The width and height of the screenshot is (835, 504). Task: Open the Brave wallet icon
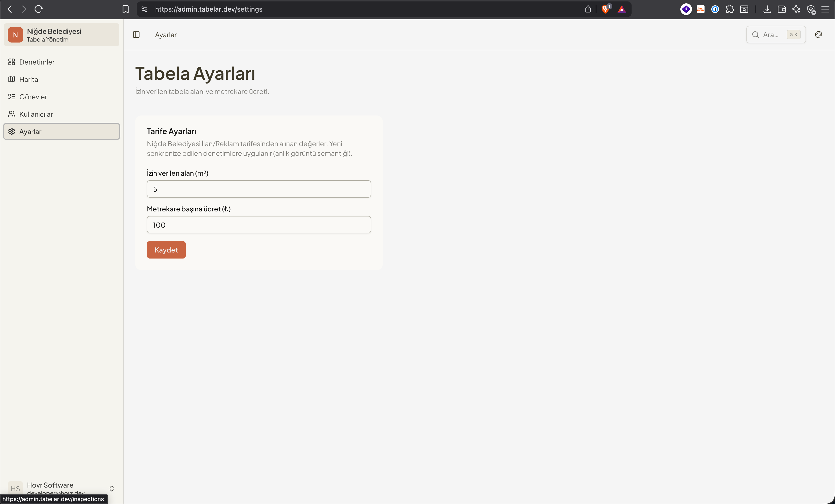click(x=782, y=9)
